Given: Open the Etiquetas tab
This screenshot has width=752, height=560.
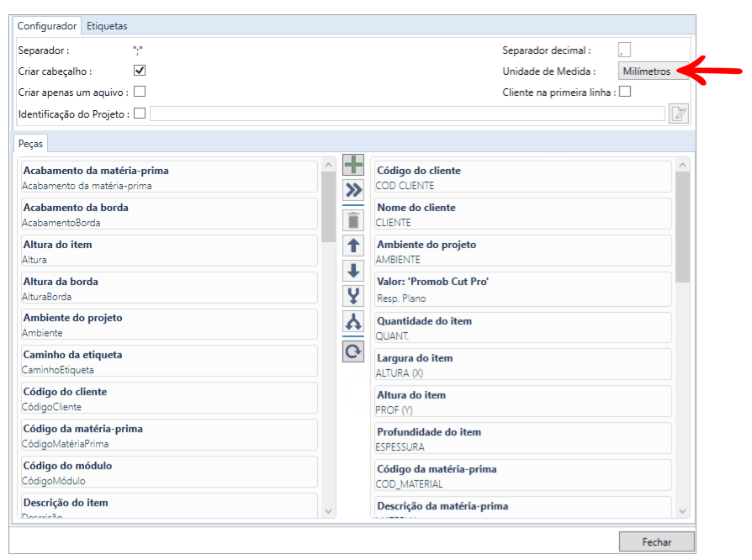Looking at the screenshot, I should [x=107, y=26].
